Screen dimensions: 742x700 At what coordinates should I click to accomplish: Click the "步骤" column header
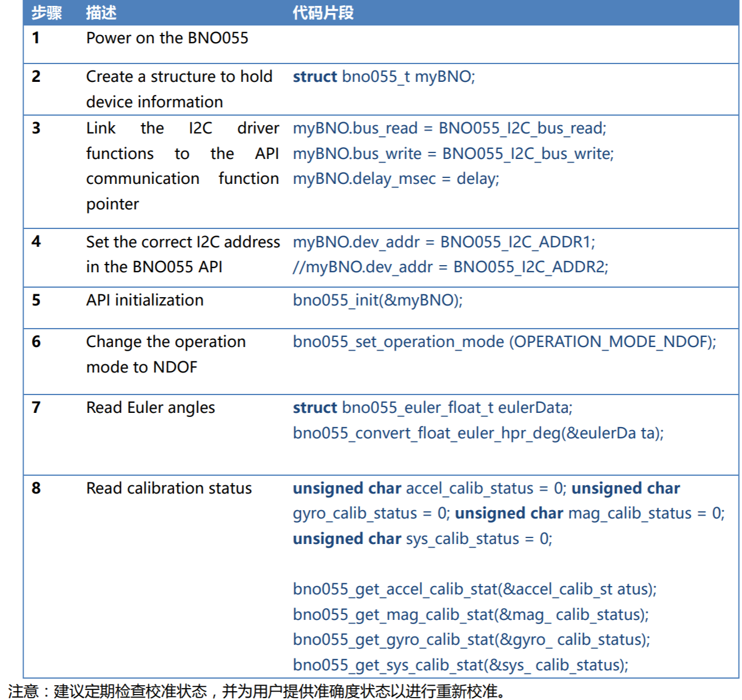pos(47,11)
